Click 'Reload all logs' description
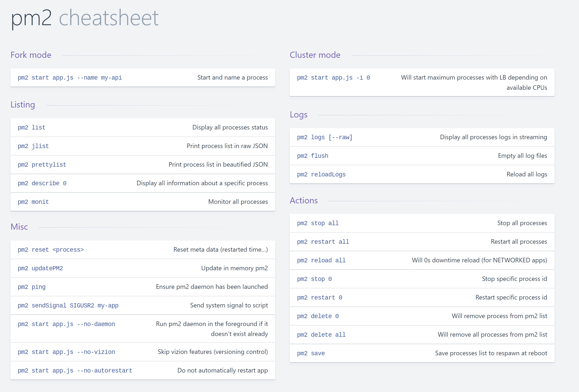The width and height of the screenshot is (579, 392). (x=527, y=174)
